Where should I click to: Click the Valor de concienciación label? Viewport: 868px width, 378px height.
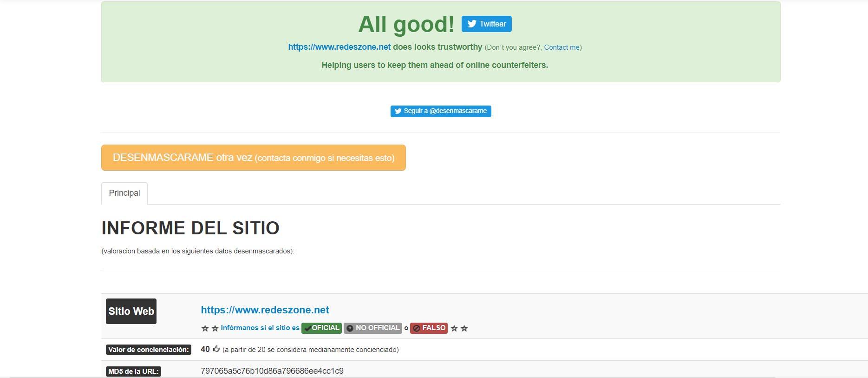click(x=149, y=350)
